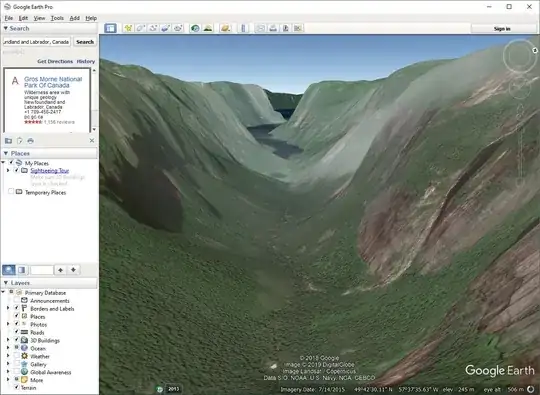The height and width of the screenshot is (395, 540).
Task: Clear search results with the X icon
Action: [x=92, y=141]
